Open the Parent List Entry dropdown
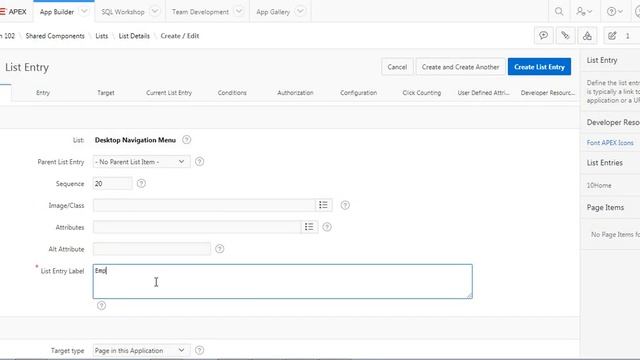 [141, 162]
